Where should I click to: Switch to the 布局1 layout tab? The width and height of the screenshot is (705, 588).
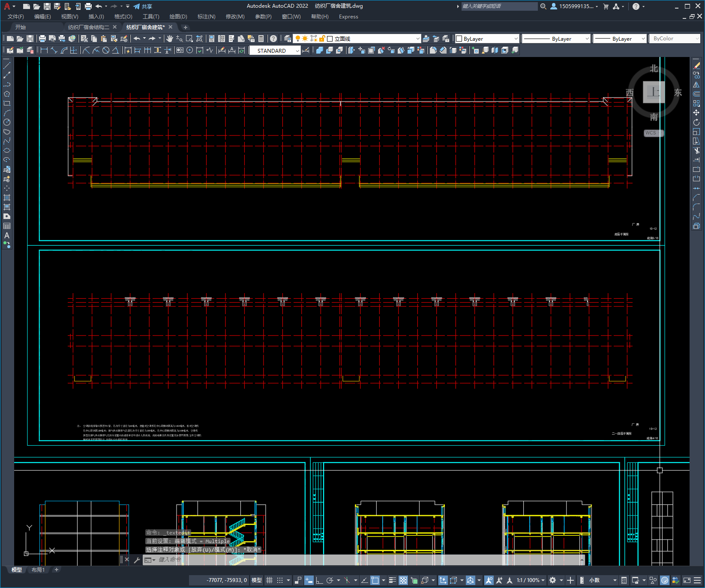(38, 570)
